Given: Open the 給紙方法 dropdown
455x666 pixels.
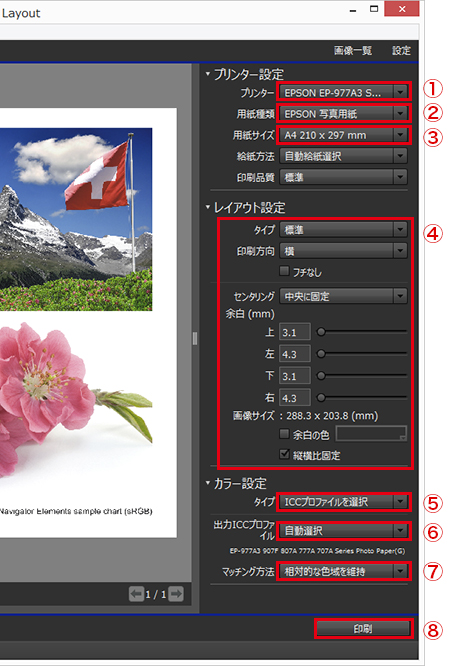Looking at the screenshot, I should (343, 156).
